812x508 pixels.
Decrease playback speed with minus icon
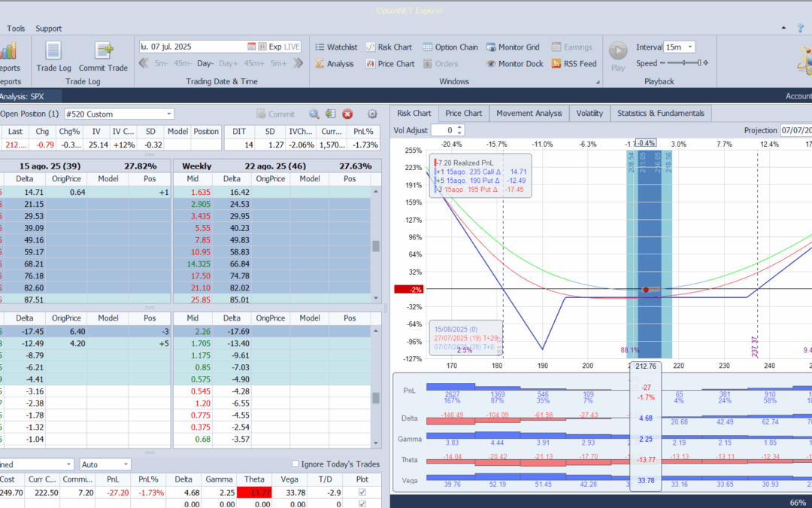[662, 63]
